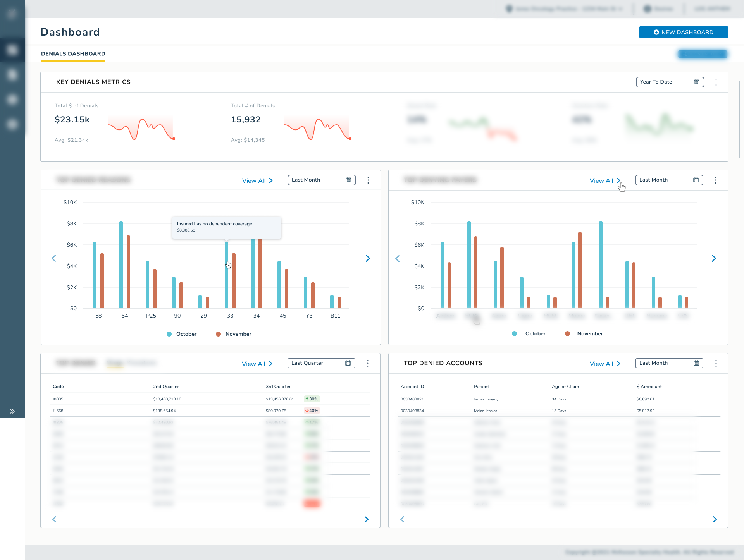Select code row J0885

(x=210, y=399)
